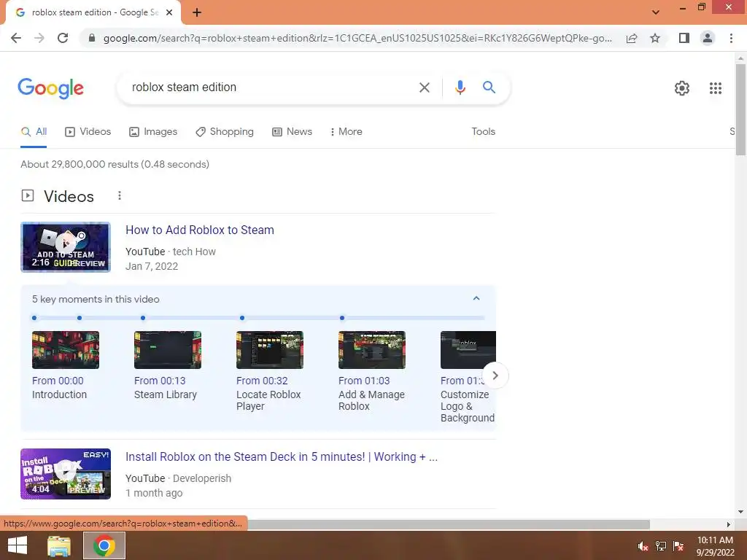Open a new browser tab
This screenshot has height=560, width=747.
pos(197,13)
